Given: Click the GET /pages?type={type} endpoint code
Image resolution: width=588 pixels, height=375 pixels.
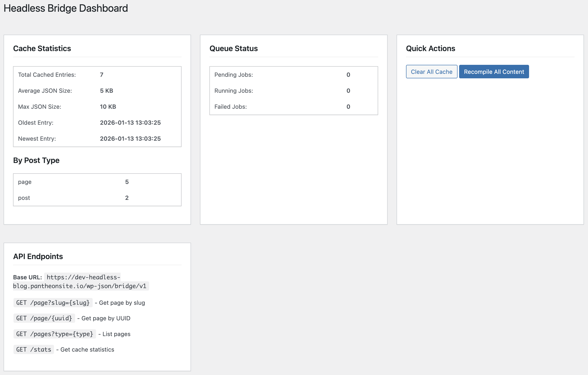Looking at the screenshot, I should click(x=54, y=334).
